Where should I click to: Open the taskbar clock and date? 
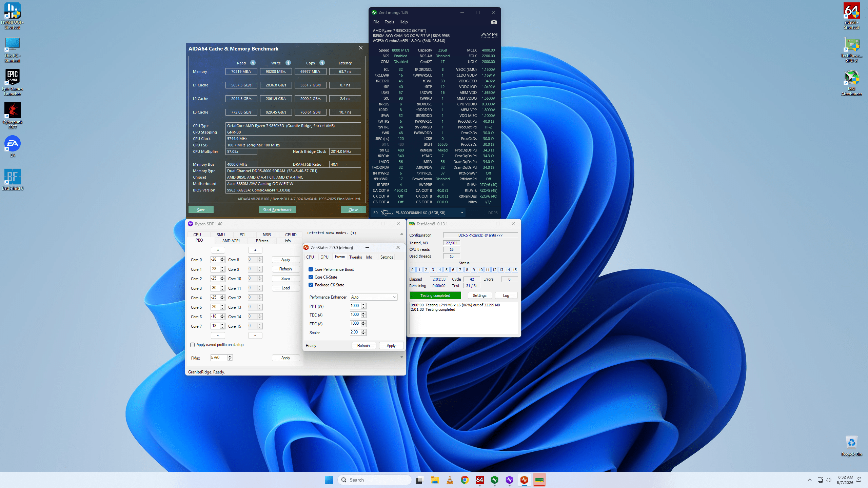[845, 480]
